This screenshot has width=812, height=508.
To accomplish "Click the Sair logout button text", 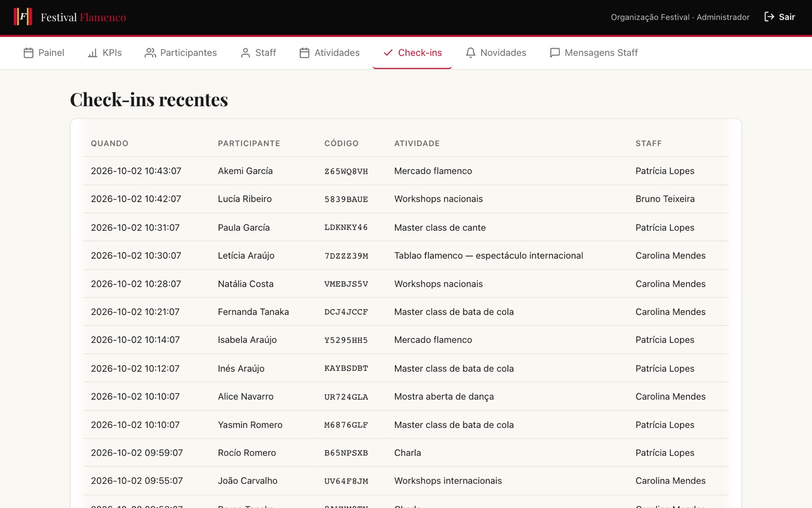I will 787,17.
